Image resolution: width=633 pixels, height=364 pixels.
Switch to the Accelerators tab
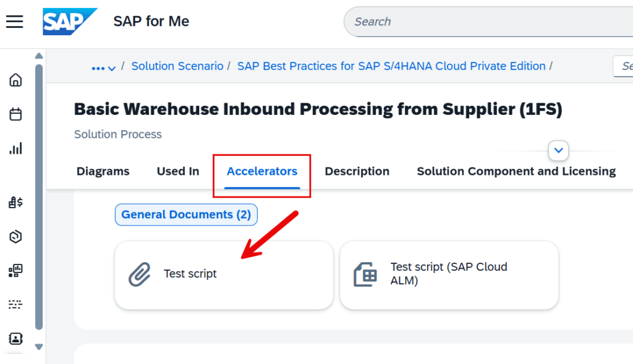point(261,171)
